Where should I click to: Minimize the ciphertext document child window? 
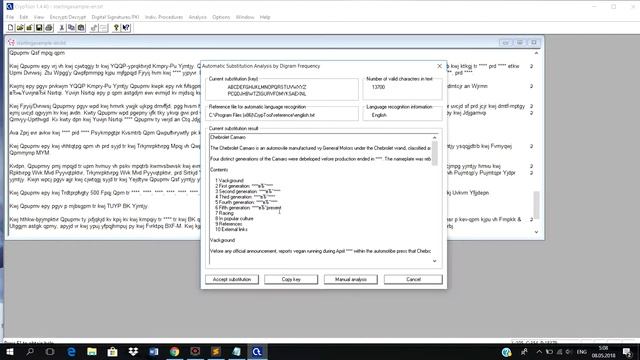[x=505, y=42]
